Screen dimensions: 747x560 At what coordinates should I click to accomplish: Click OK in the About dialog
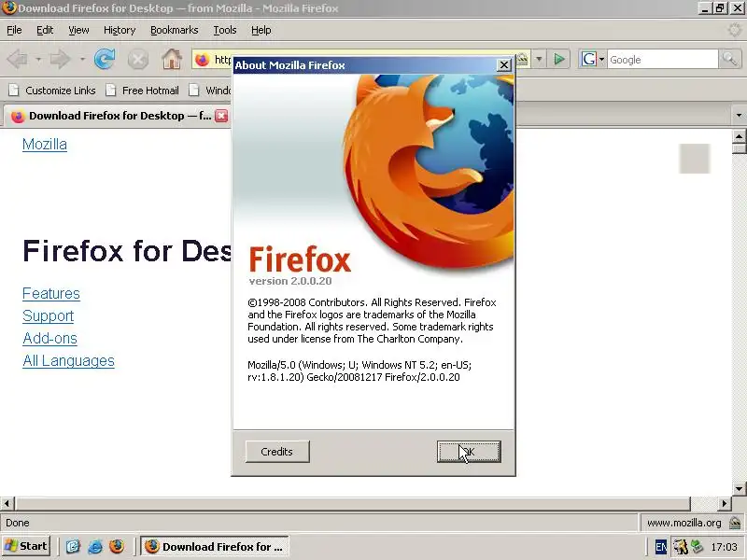pyautogui.click(x=469, y=452)
